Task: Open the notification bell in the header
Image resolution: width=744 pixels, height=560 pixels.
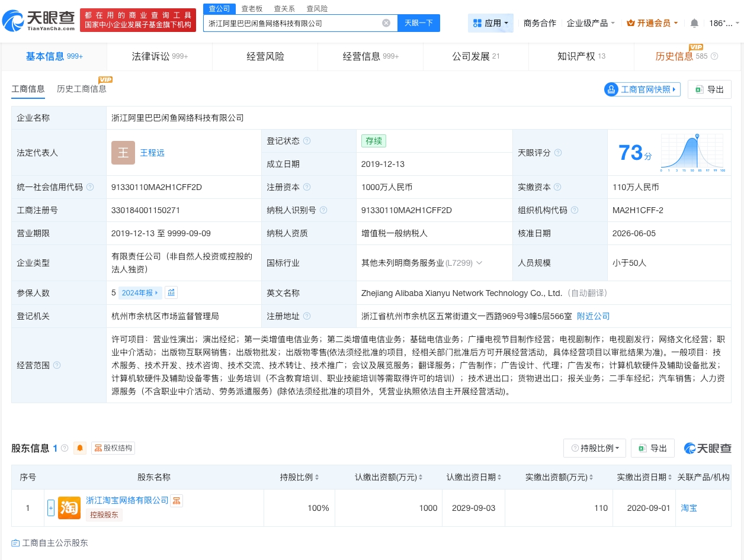Action: (x=694, y=23)
